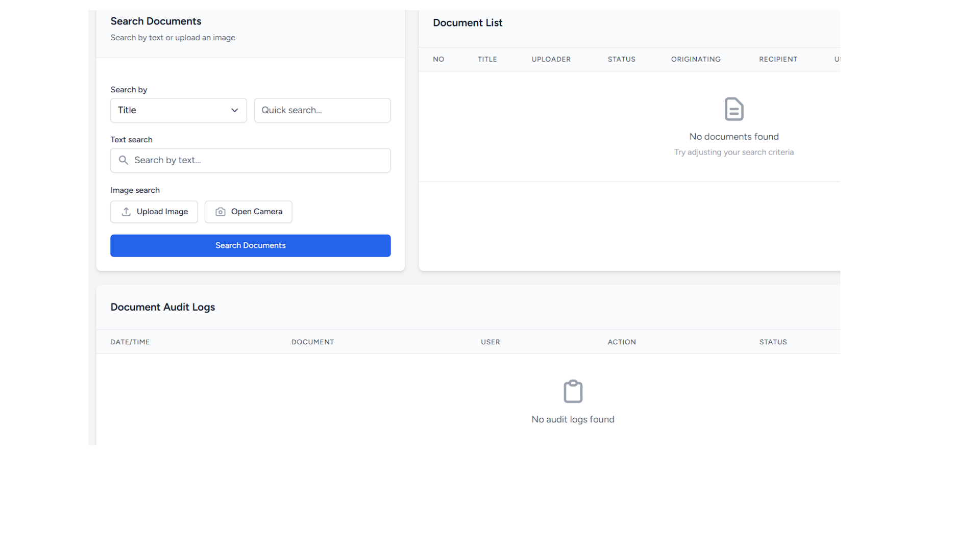This screenshot has height=551, width=980.
Task: Click the RECIPIENT column header
Action: tap(778, 59)
